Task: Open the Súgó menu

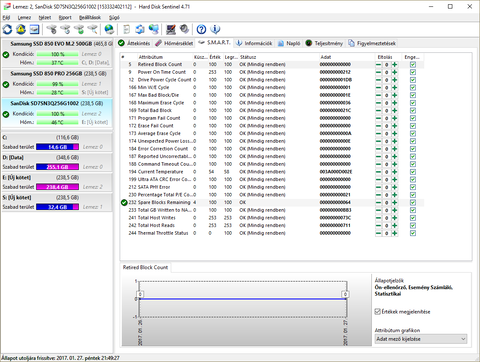Action: click(x=114, y=18)
